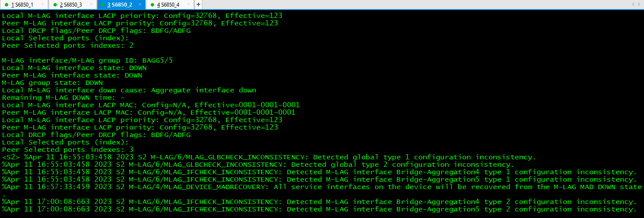Click the green connection dot on S6850_4
The image size is (644, 218).
pos(152,5)
